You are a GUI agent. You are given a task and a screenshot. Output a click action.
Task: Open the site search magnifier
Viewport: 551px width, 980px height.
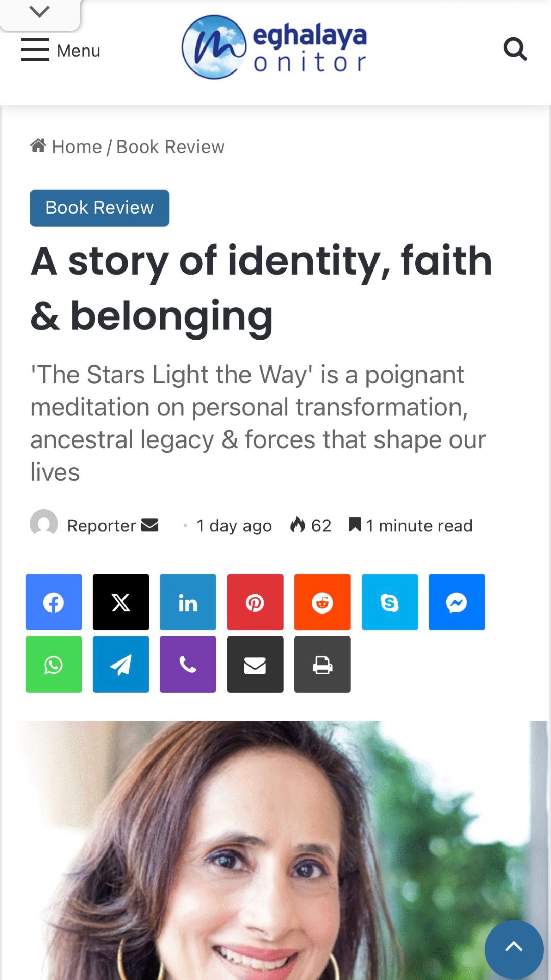click(x=515, y=50)
